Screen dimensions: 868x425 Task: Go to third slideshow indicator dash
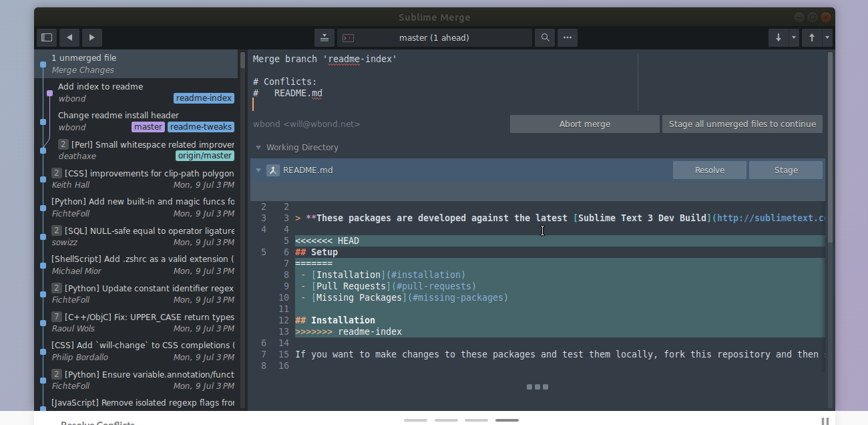(x=477, y=420)
